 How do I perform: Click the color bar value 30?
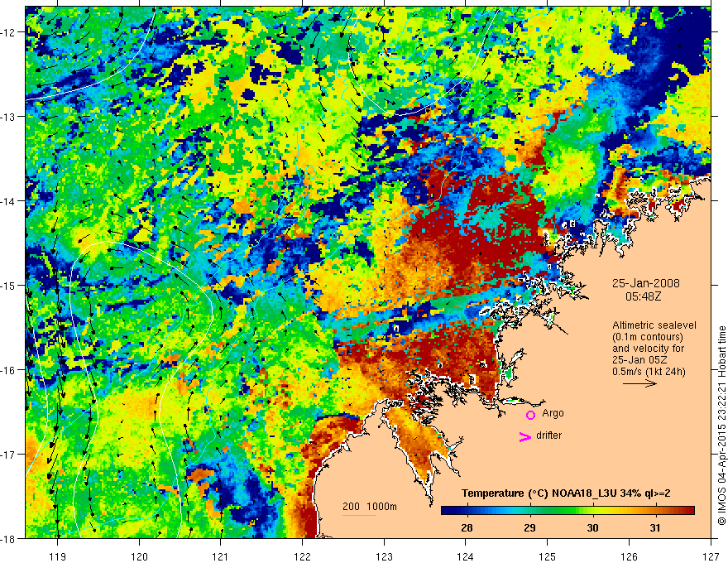pos(592,528)
